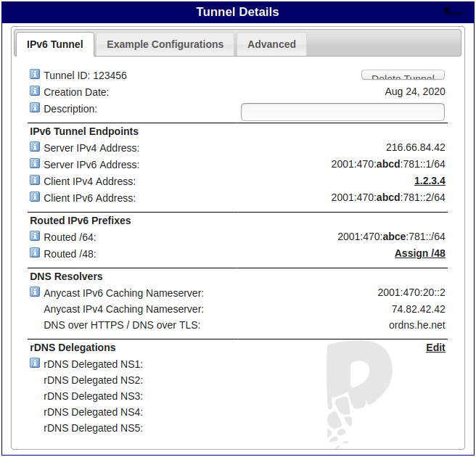Click Anycast IPv4 Caching Nameserver label
The width and height of the screenshot is (476, 457).
[124, 309]
